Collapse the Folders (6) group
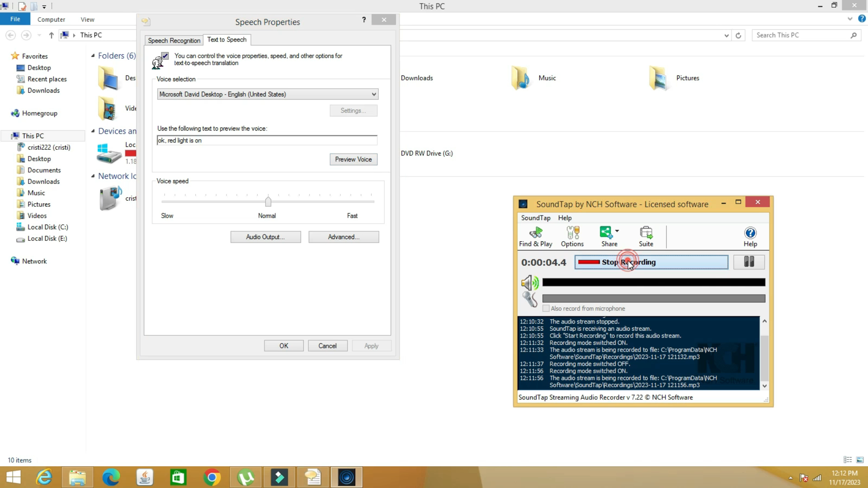868x488 pixels. tap(93, 56)
